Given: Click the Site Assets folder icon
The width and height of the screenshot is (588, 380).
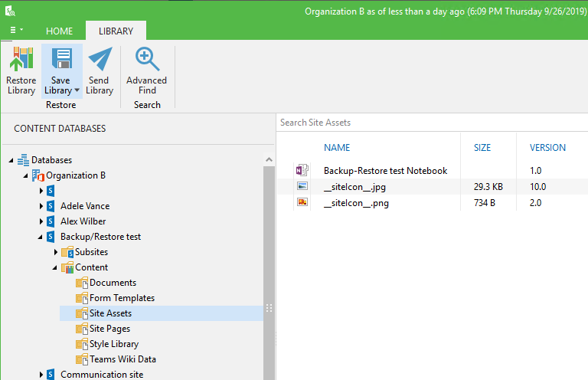Looking at the screenshot, I should coord(82,313).
